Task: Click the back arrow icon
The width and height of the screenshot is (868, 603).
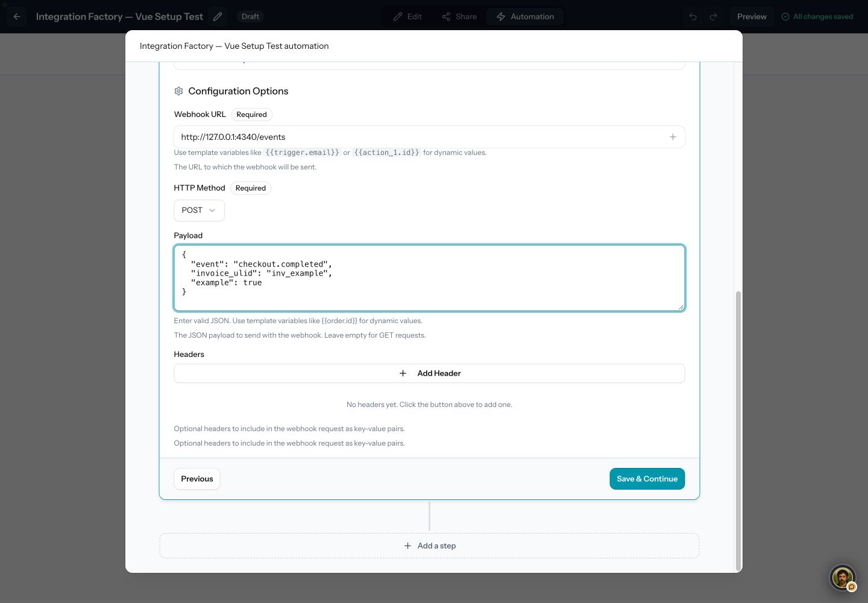Action: [17, 17]
